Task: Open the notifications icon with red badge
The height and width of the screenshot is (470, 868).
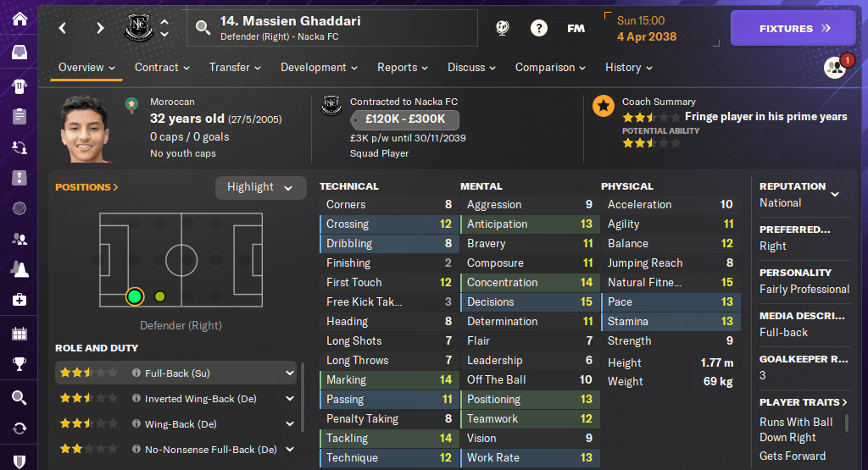Action: 835,68
